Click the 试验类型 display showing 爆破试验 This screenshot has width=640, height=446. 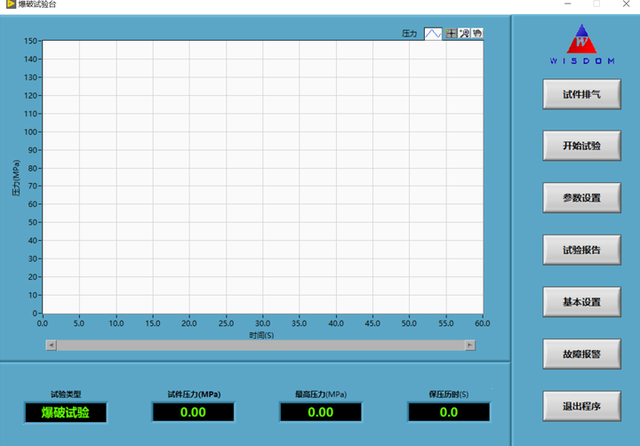[x=65, y=412]
